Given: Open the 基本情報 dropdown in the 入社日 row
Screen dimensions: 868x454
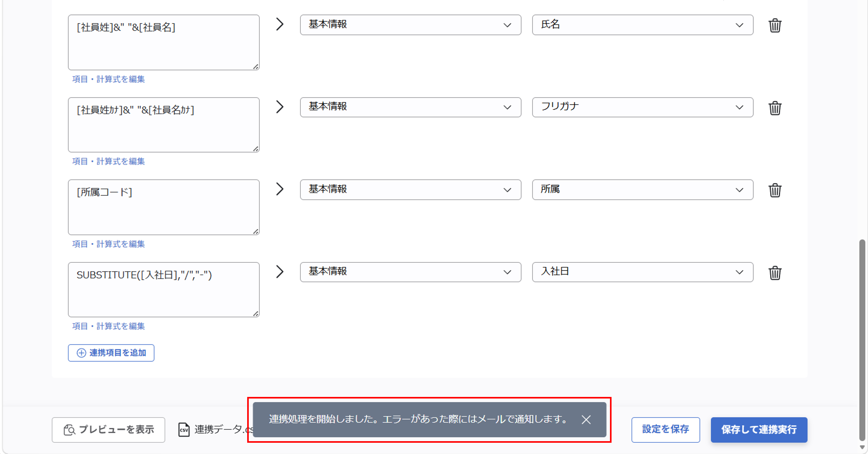Looking at the screenshot, I should [x=410, y=272].
